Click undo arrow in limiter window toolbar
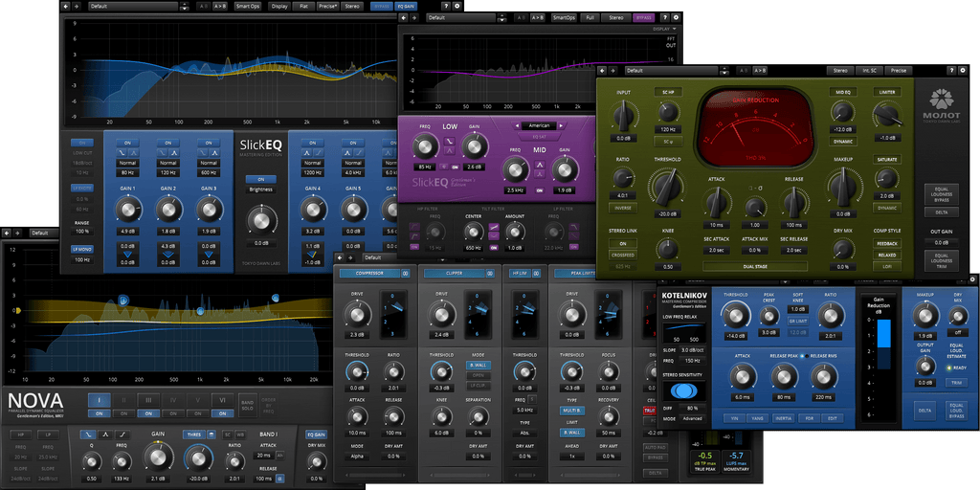Image resolution: width=980 pixels, height=490 pixels. pyautogui.click(x=341, y=257)
